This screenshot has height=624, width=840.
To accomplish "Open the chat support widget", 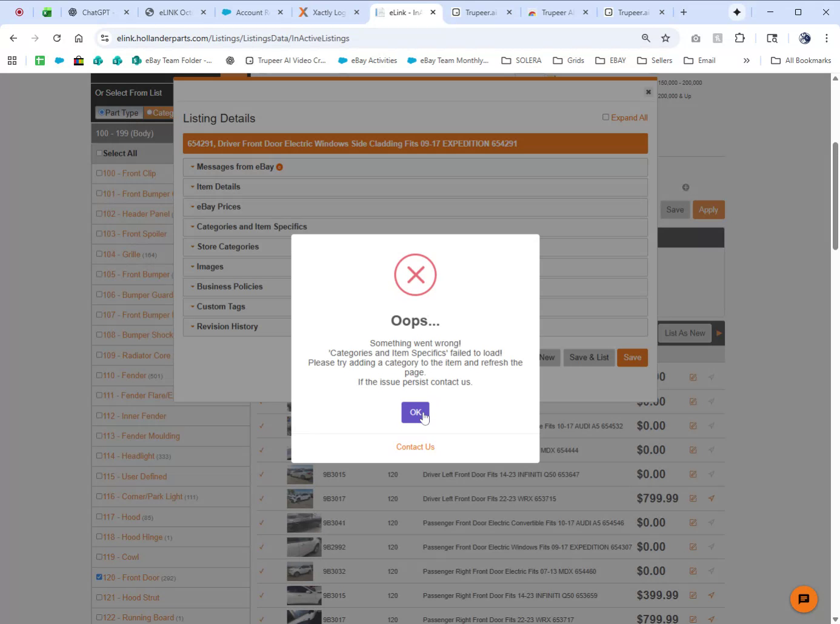I will [804, 599].
